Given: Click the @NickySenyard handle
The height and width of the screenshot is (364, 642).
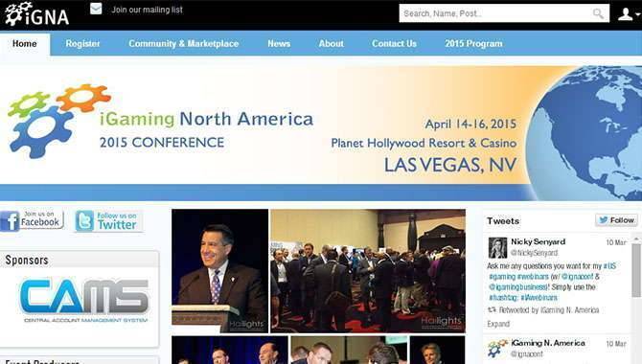Looking at the screenshot, I should pyautogui.click(x=535, y=253).
